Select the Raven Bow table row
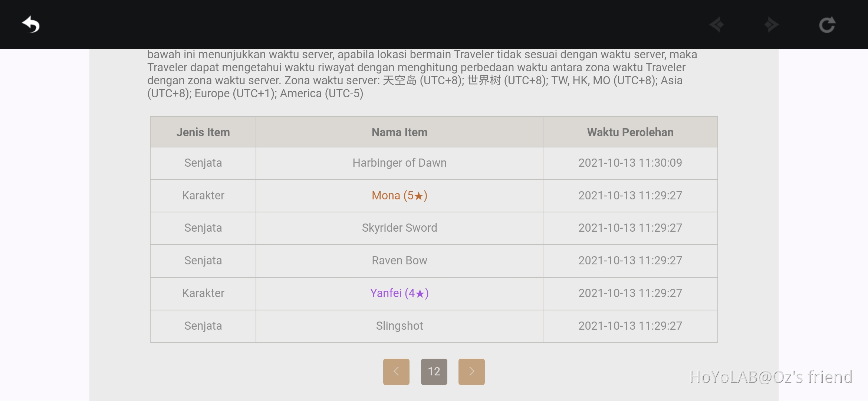The image size is (868, 401). 399,261
